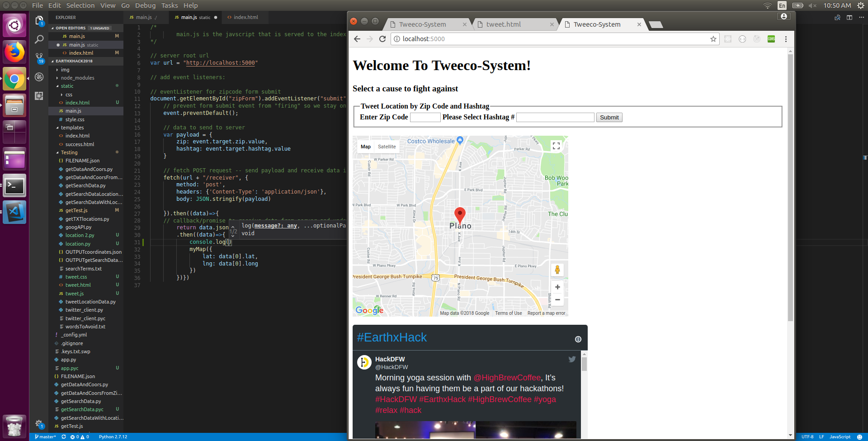Open the system clock showing 10:50 AM
The height and width of the screenshot is (441, 868).
pos(837,5)
